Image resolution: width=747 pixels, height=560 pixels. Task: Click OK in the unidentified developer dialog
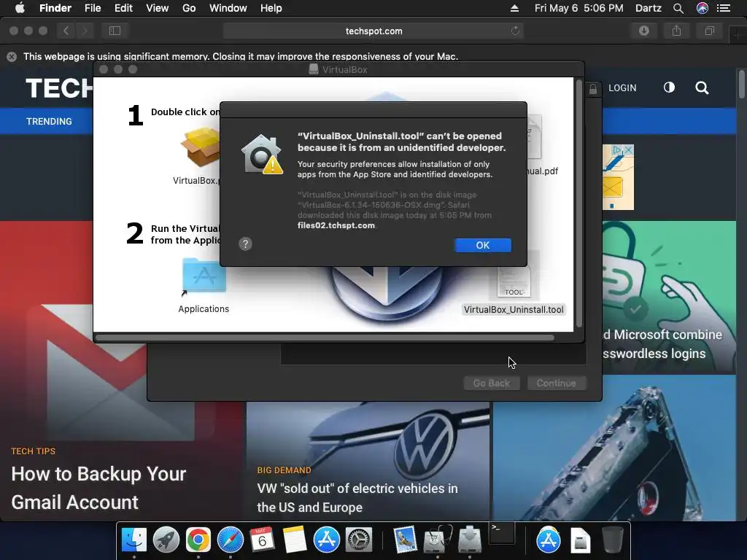(x=483, y=245)
